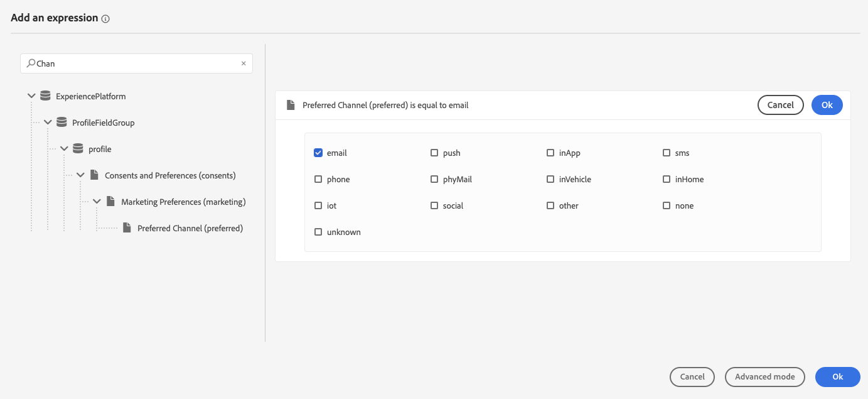Click the profile database icon
This screenshot has height=399, width=868.
[78, 149]
